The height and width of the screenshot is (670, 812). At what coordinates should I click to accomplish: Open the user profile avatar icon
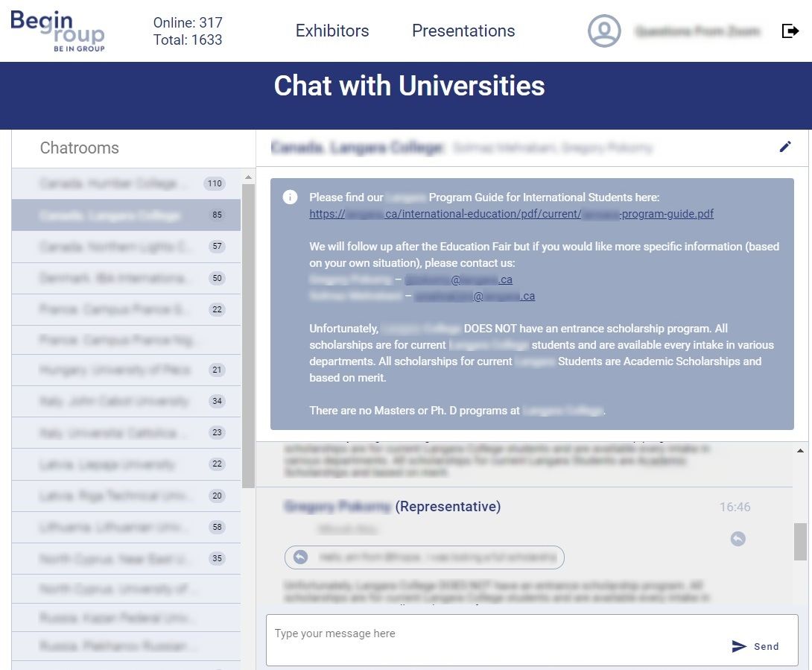tap(604, 31)
